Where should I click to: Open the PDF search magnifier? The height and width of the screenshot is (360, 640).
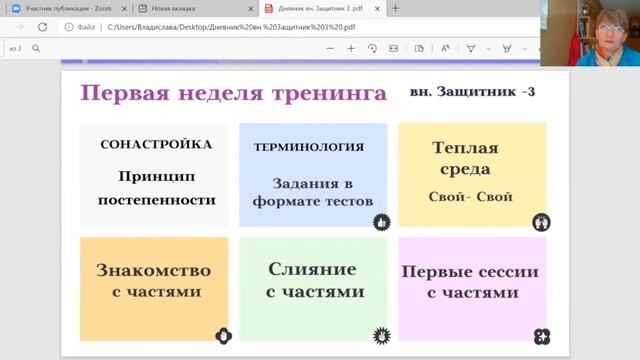coord(36,49)
